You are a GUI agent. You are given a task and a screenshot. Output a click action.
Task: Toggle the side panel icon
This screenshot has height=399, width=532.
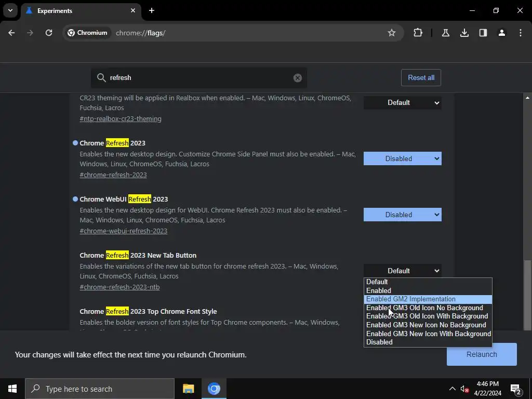pyautogui.click(x=483, y=33)
